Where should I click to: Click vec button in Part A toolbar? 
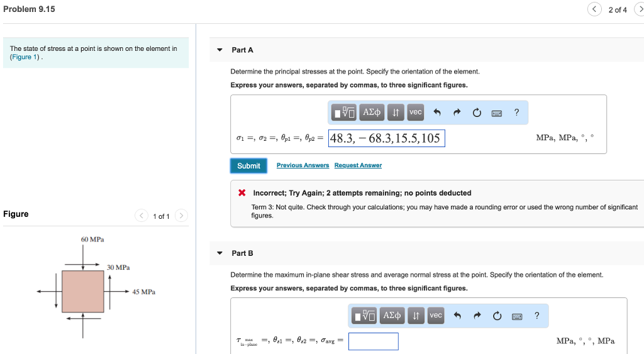pyautogui.click(x=415, y=112)
